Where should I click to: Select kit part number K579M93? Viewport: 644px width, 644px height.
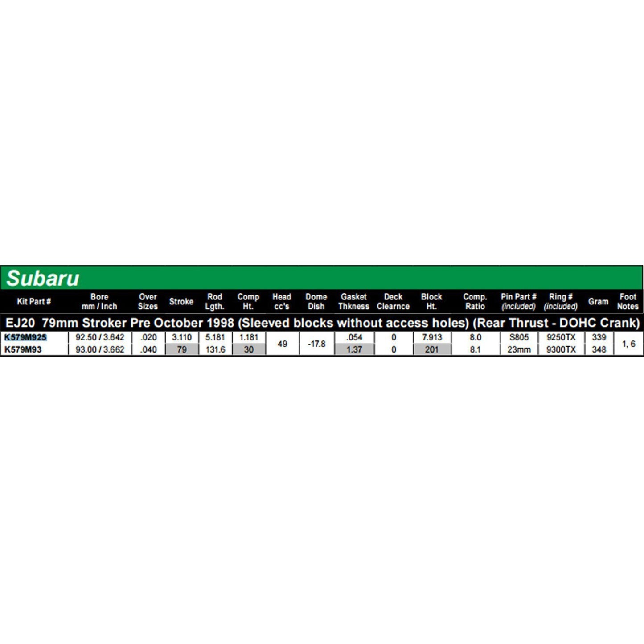(x=23, y=350)
